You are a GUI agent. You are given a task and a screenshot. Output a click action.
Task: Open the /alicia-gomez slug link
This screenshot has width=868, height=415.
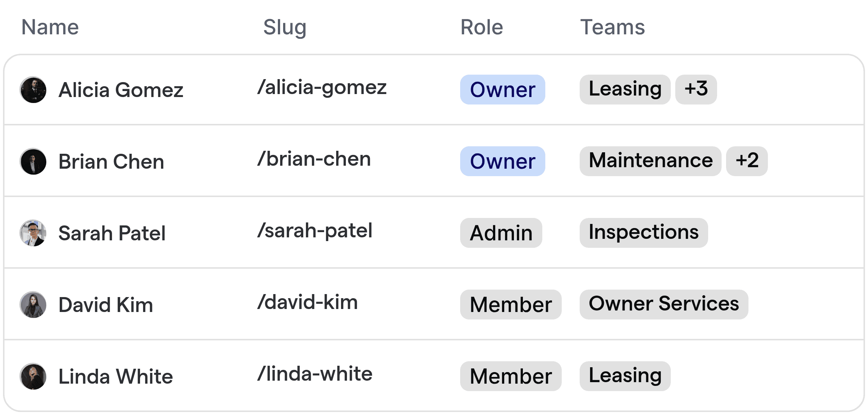pos(322,87)
